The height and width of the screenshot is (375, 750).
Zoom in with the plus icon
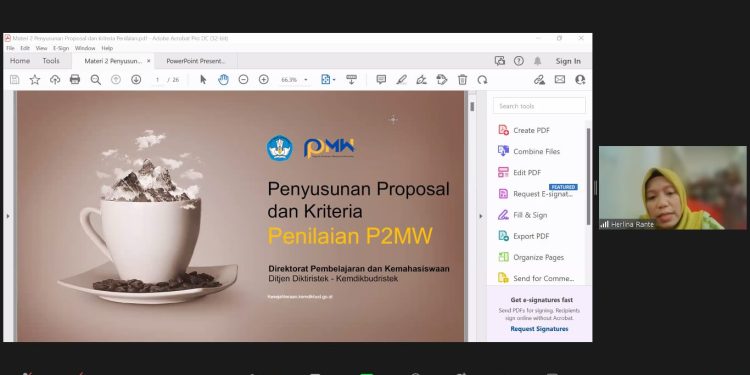click(264, 80)
